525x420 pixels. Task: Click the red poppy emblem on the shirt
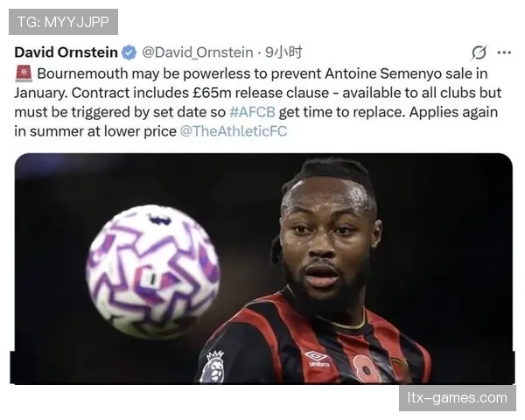pos(366,368)
